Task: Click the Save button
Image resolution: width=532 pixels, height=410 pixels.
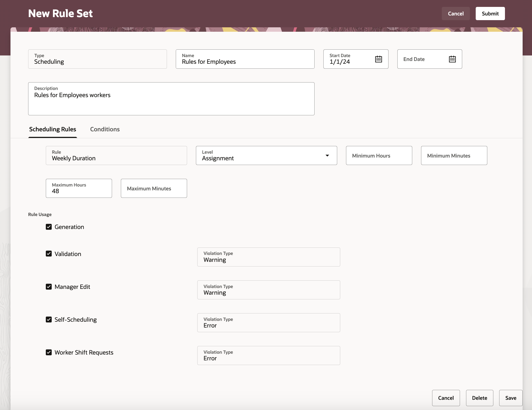Action: 510,398
